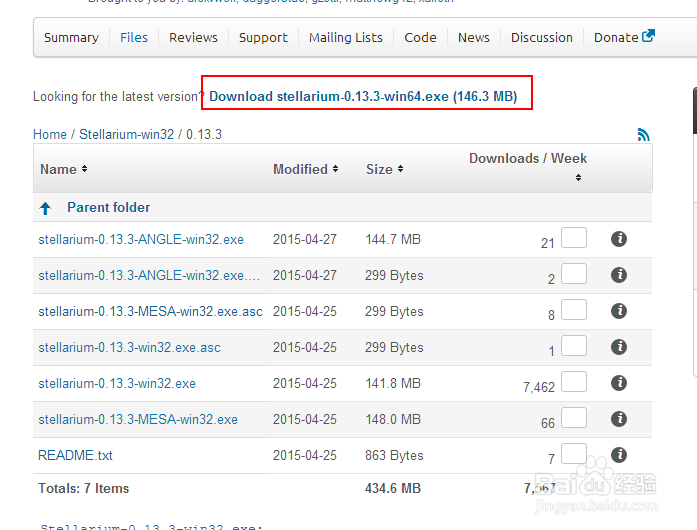Open the Support tab
The image size is (697, 530).
click(263, 37)
